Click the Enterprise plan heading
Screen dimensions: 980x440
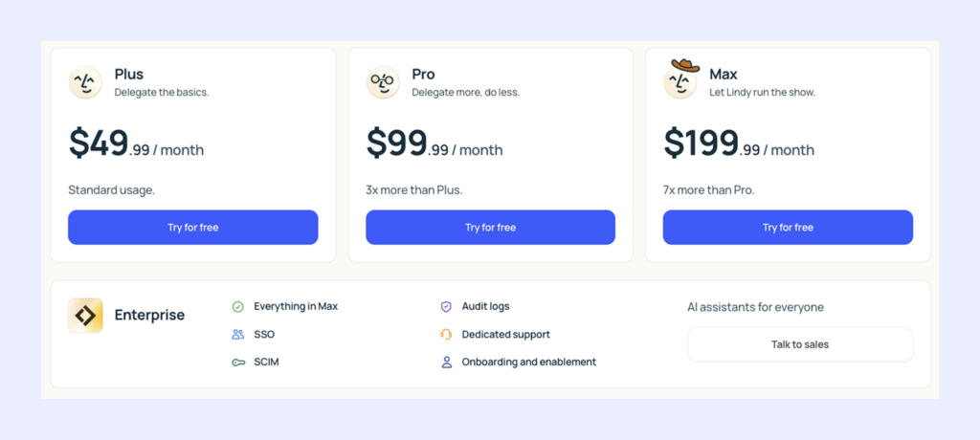149,315
